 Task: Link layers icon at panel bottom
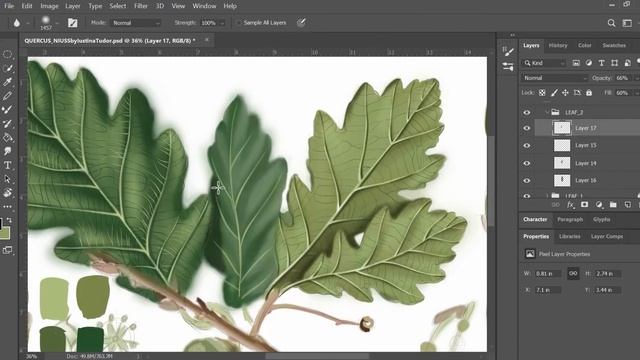click(x=556, y=204)
